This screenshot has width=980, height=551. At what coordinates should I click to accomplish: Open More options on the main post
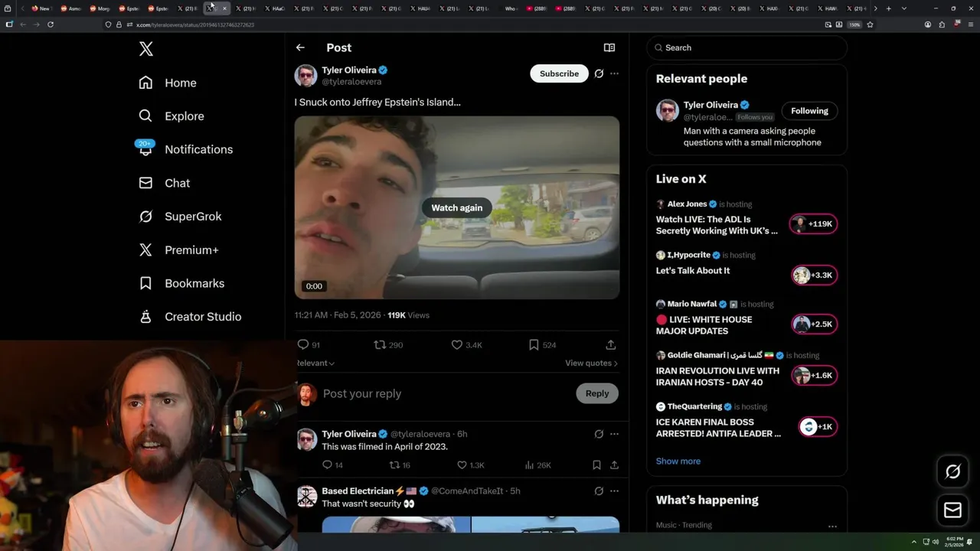[614, 73]
